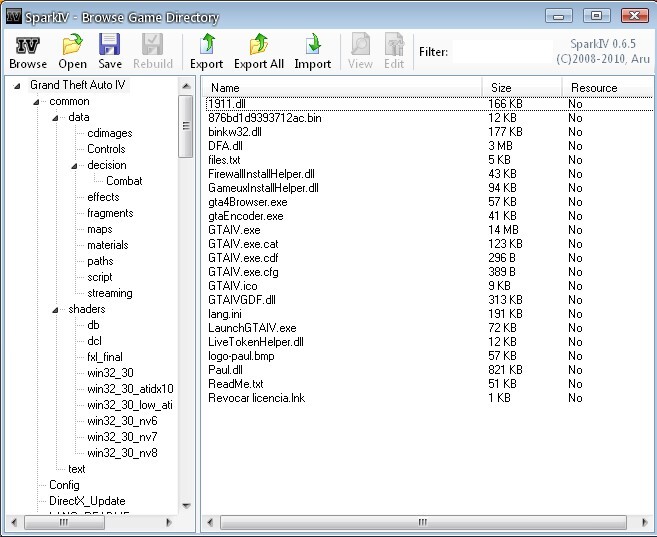Screen dimensions: 657x537
Task: Select the cdimages folder in tree
Action: point(110,133)
